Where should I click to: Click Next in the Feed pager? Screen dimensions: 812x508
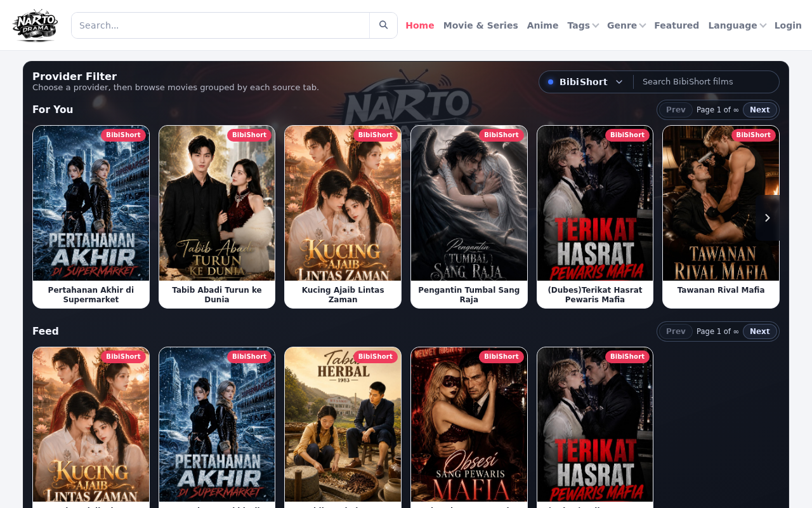click(x=759, y=331)
